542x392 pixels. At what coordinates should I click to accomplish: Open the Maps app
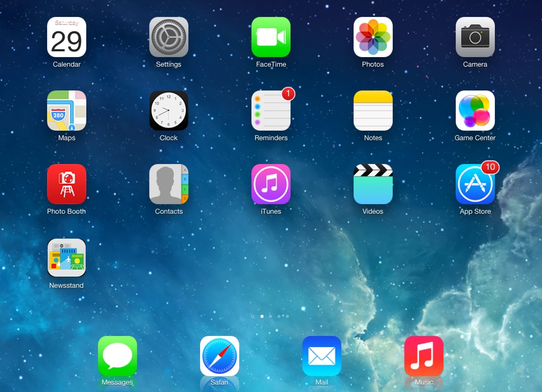click(67, 111)
